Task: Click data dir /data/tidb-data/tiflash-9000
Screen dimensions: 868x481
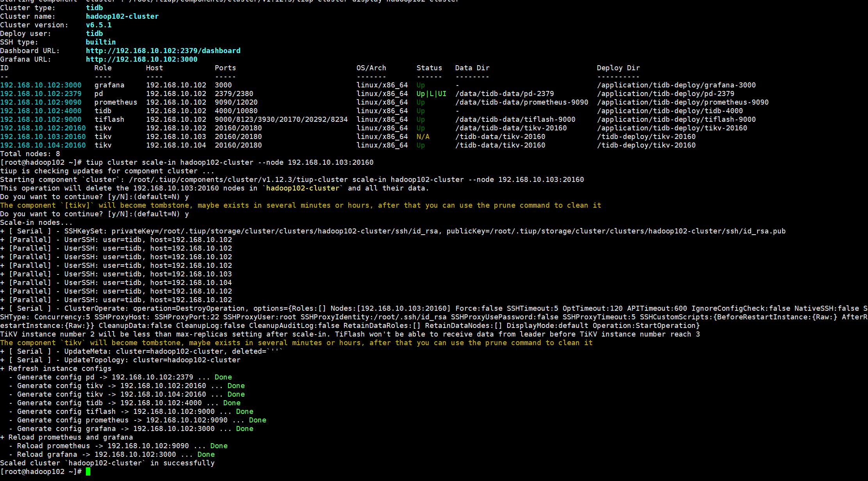Action: (515, 119)
